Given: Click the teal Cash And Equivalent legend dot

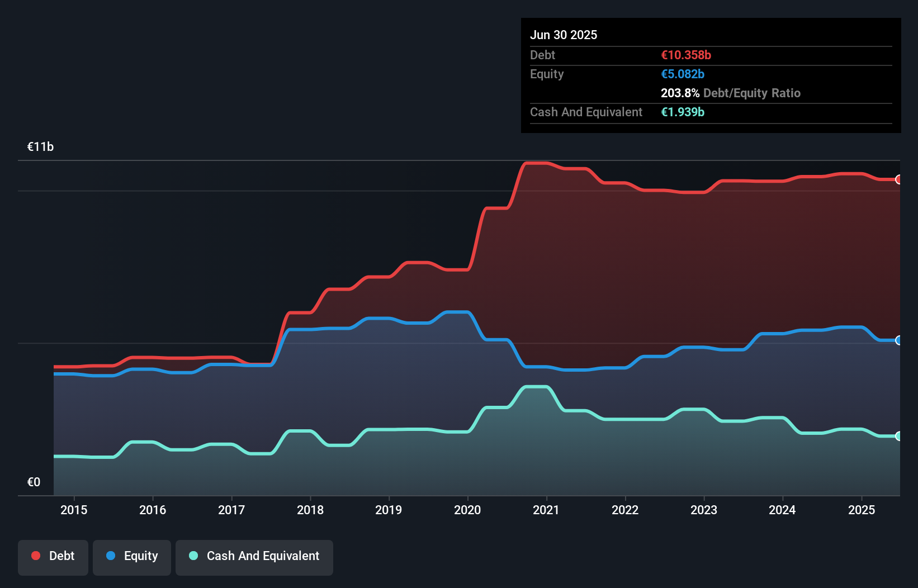Looking at the screenshot, I should [193, 556].
